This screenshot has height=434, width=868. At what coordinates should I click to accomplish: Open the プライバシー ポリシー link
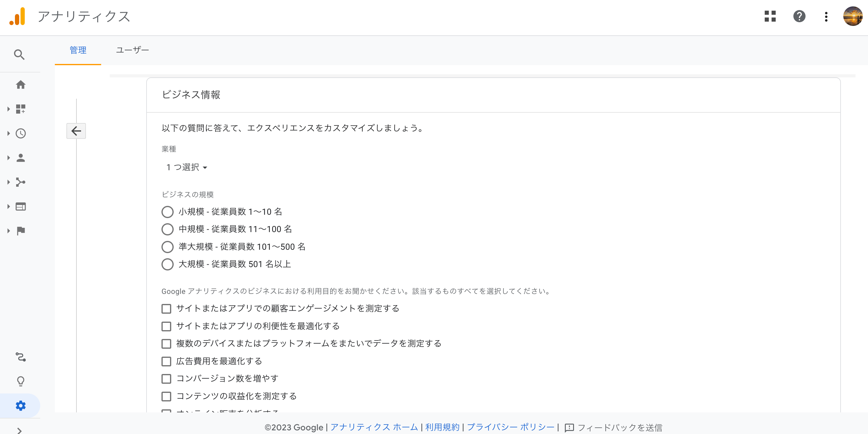(510, 427)
